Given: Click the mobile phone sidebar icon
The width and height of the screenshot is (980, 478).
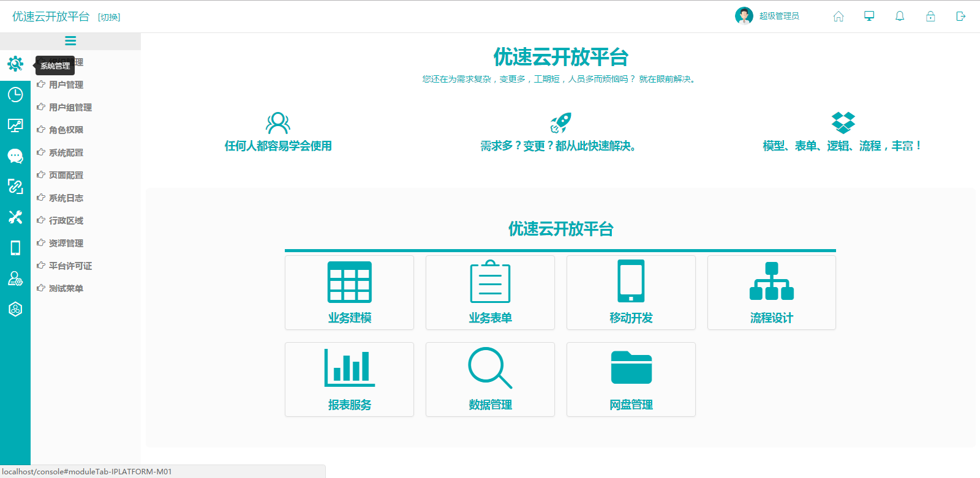Looking at the screenshot, I should coord(15,248).
